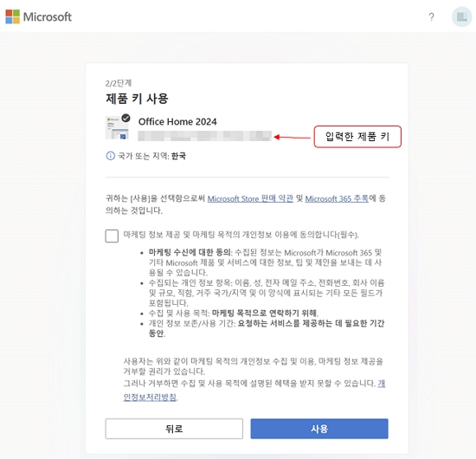Click the '마케팅 목적으로 연락하기 위해' text
This screenshot has width=476, height=459.
(265, 313)
